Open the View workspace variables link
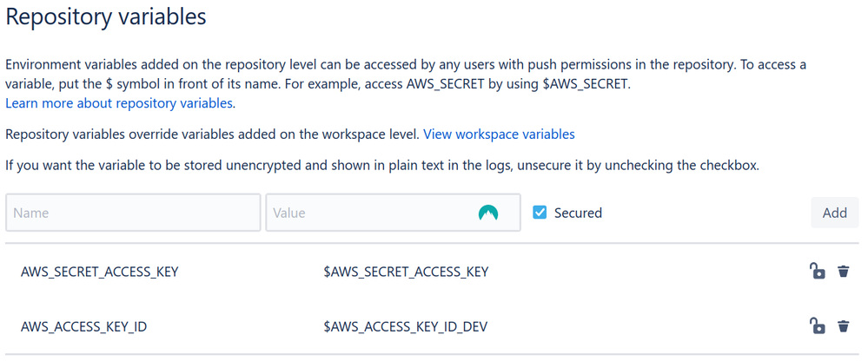The height and width of the screenshot is (361, 868). click(499, 134)
